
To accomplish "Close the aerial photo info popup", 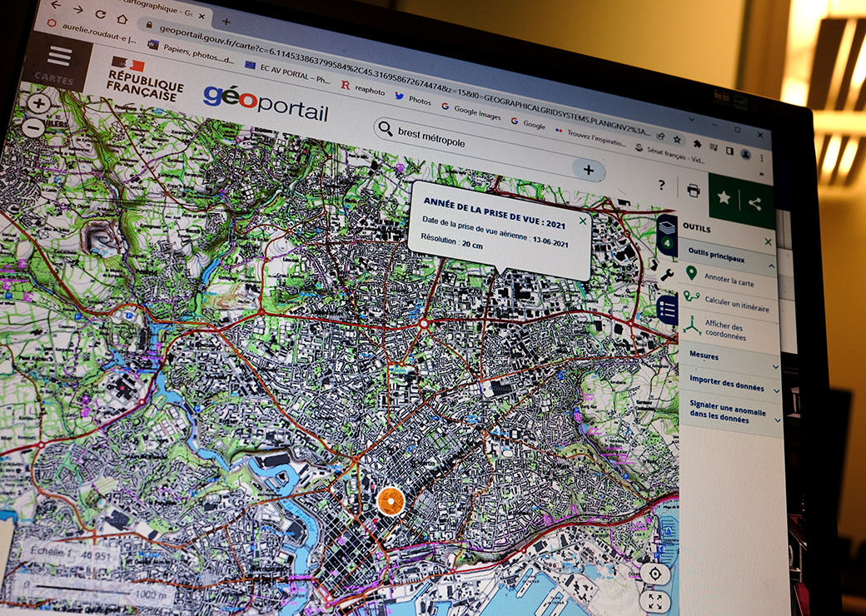I will [583, 221].
